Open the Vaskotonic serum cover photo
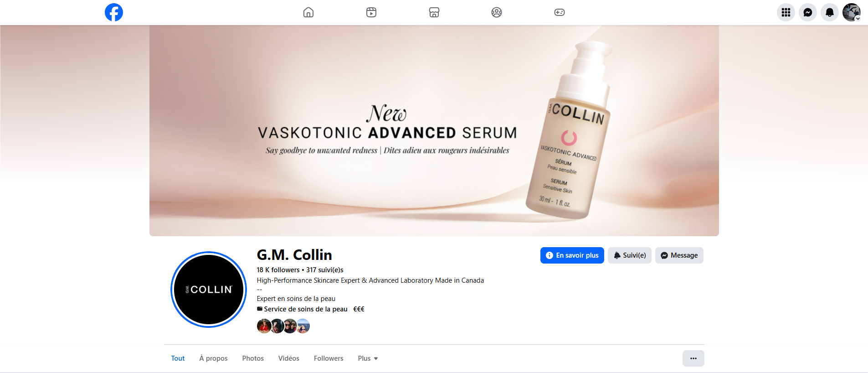 [434, 130]
